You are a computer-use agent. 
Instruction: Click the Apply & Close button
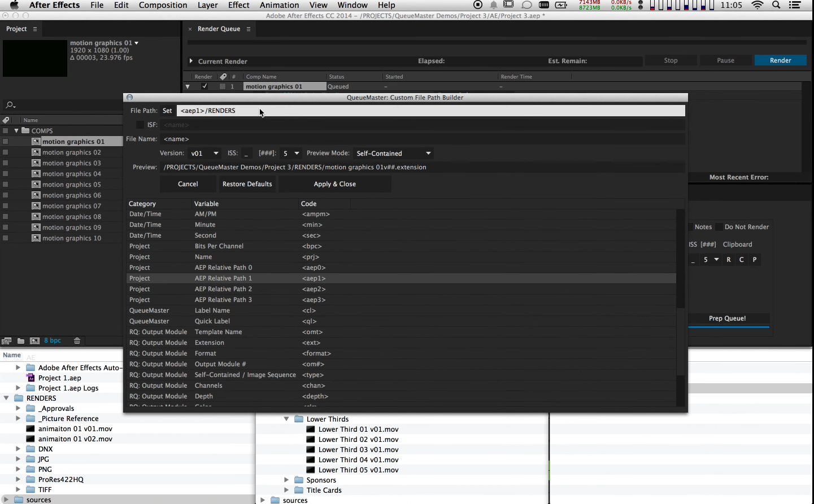(334, 183)
